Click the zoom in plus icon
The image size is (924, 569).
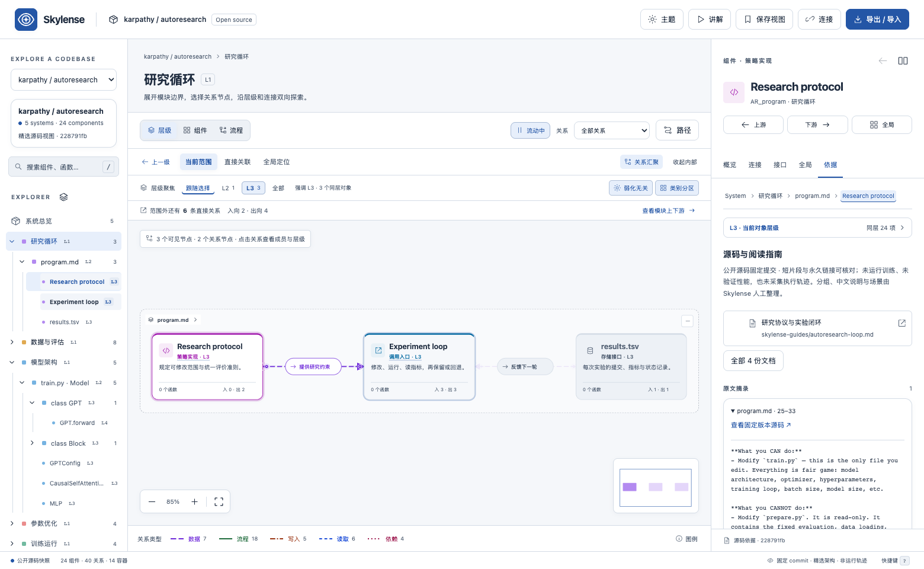pyautogui.click(x=194, y=501)
